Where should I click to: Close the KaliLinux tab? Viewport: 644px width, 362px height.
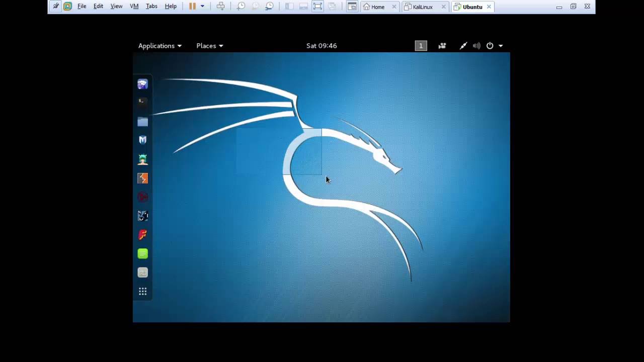coord(443,7)
